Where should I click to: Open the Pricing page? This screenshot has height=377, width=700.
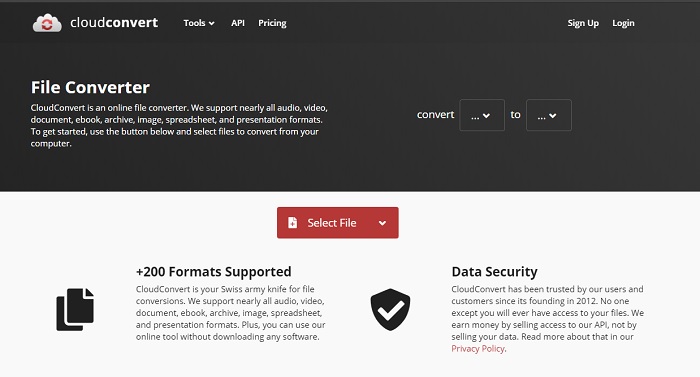(x=272, y=23)
